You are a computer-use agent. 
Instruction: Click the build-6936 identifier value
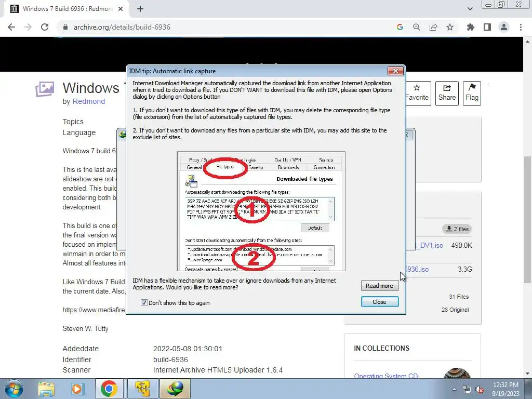coord(170,360)
